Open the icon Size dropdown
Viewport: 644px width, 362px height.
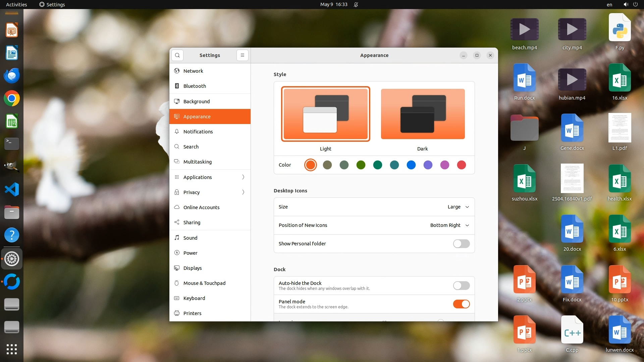(x=458, y=207)
